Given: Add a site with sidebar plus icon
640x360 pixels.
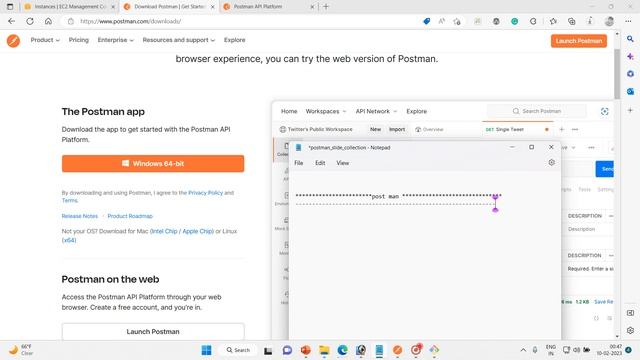Looking at the screenshot, I should tap(630, 110).
